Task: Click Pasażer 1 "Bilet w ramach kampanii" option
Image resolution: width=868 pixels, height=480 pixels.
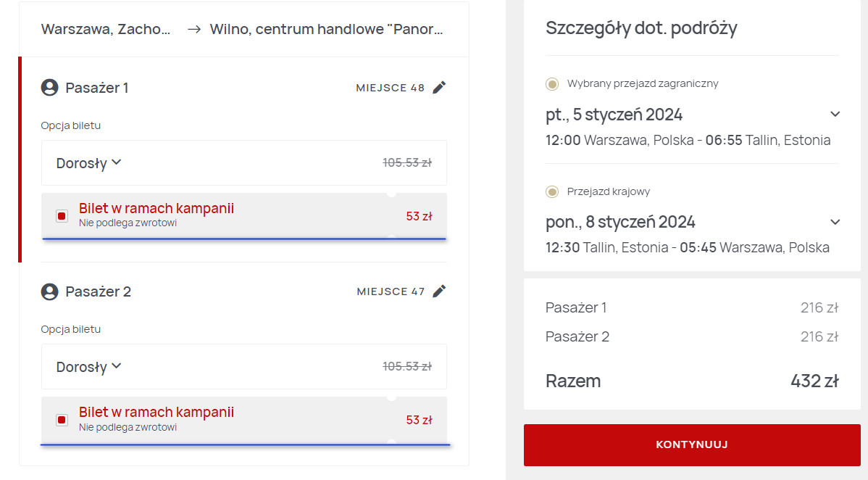Action: click(157, 209)
